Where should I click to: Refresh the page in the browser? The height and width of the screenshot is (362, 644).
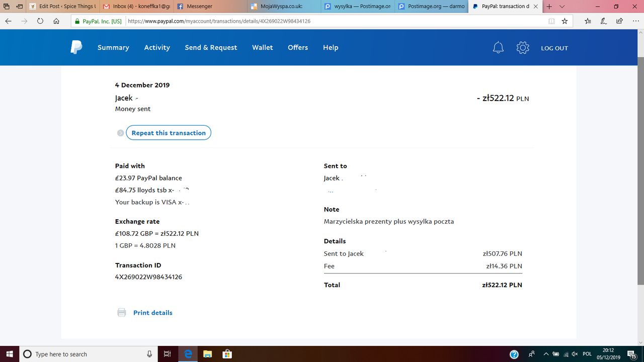point(40,21)
